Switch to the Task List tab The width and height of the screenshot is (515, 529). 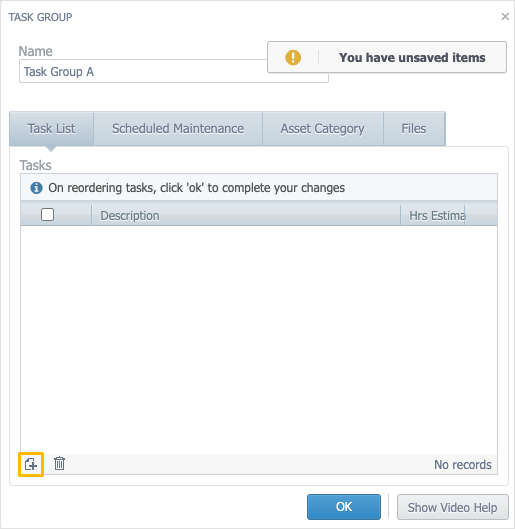(x=51, y=129)
